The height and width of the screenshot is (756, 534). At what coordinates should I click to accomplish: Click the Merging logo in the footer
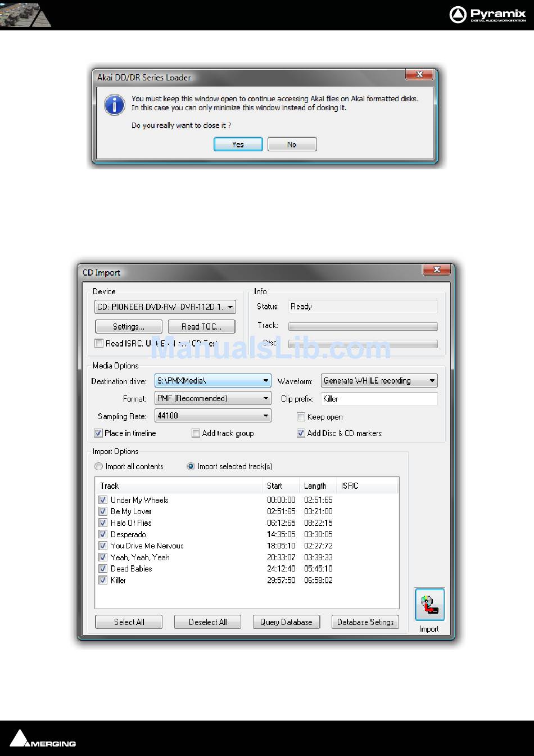pyautogui.click(x=43, y=739)
